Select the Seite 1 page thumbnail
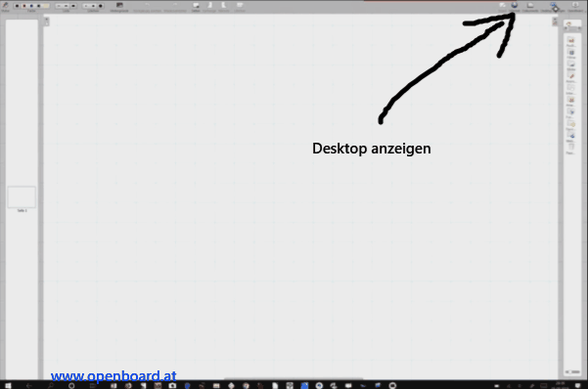Image resolution: width=588 pixels, height=389 pixels. pos(22,196)
